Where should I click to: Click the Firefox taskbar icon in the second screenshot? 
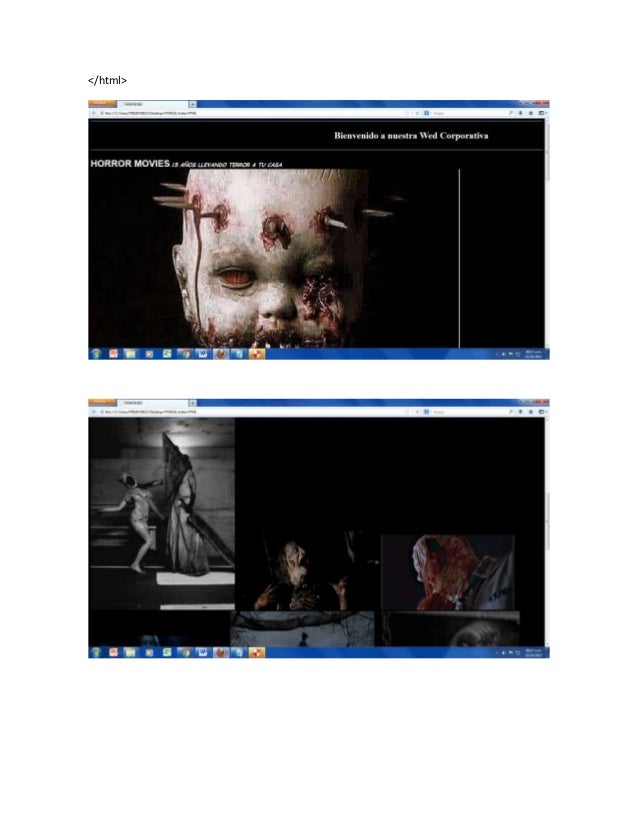coord(221,653)
